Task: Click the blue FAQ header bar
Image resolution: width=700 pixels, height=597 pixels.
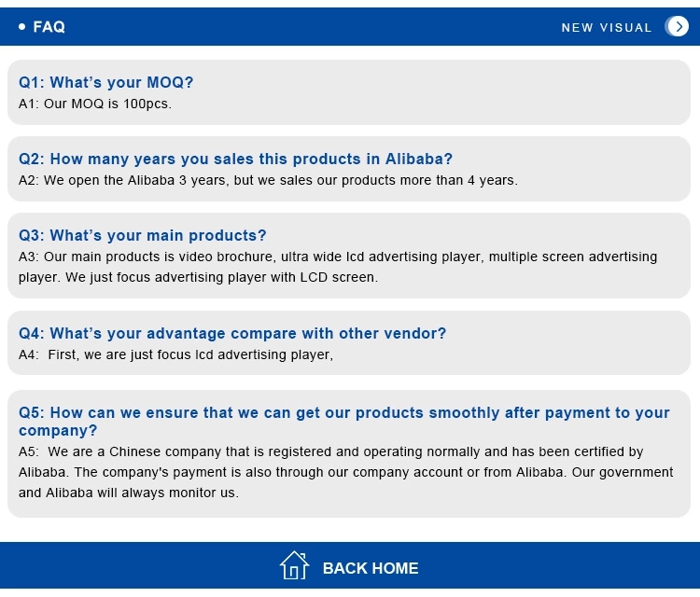Action: (350, 26)
